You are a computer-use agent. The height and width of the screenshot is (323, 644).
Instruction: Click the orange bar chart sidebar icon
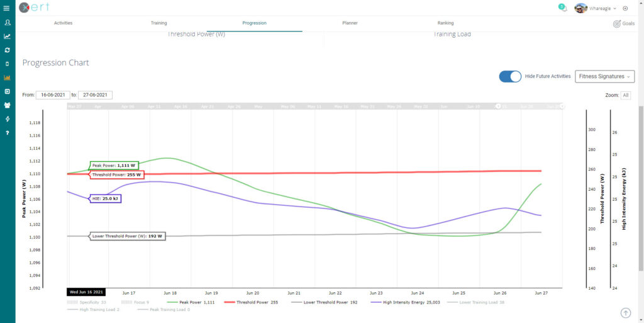[x=7, y=78]
